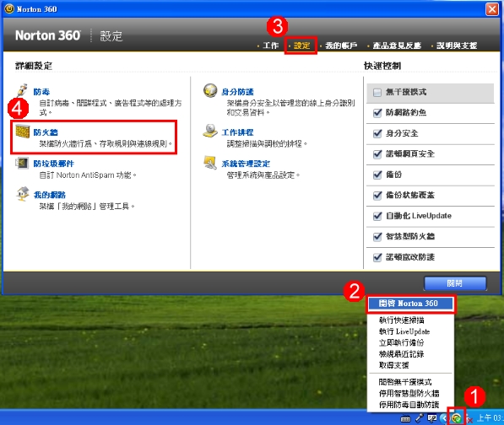Image resolution: width=504 pixels, height=425 pixels.
Task: Select 執行 LiveUpdate from tray menu
Action: 404,331
